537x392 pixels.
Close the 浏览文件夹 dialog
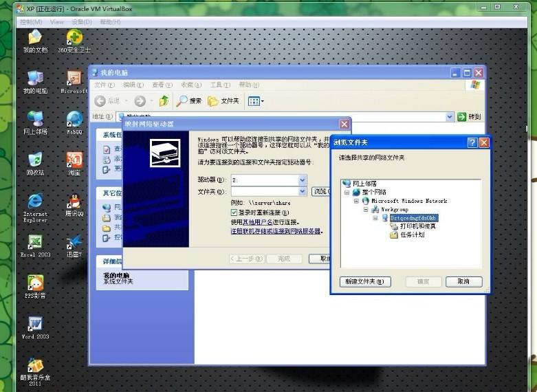483,142
